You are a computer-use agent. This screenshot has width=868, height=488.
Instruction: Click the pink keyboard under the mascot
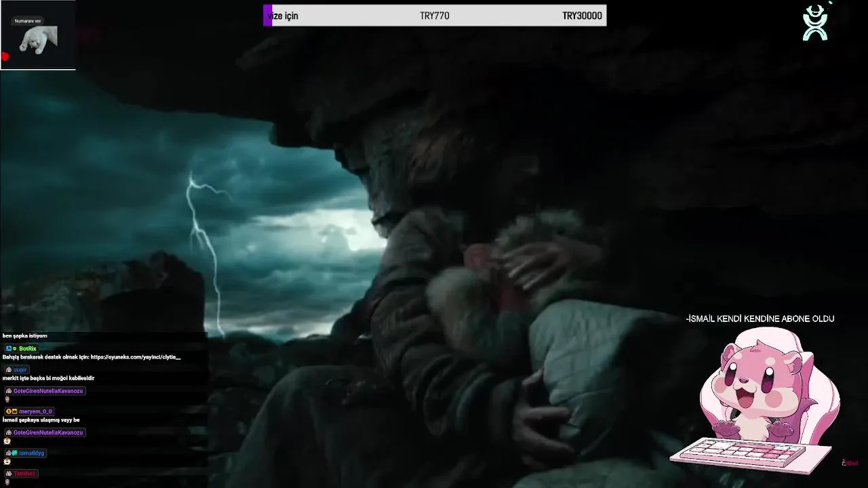tap(751, 455)
